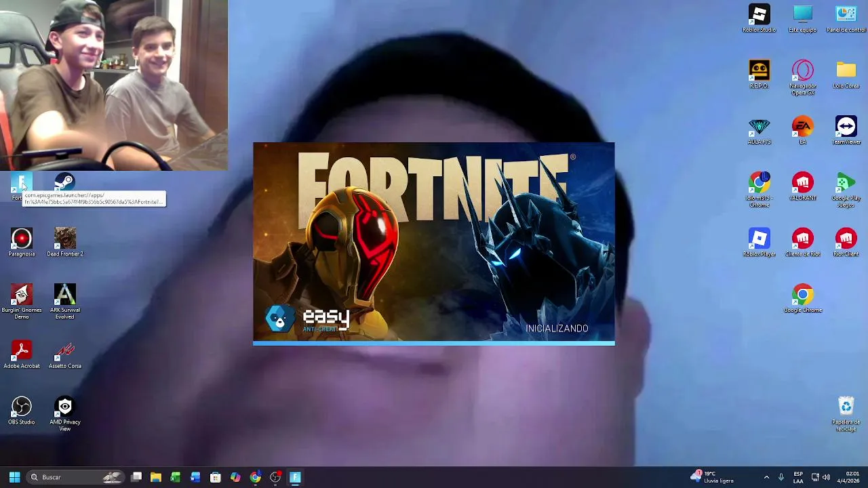868x488 pixels.
Task: Launch the R.E.P.O. game shortcut
Action: [x=759, y=75]
